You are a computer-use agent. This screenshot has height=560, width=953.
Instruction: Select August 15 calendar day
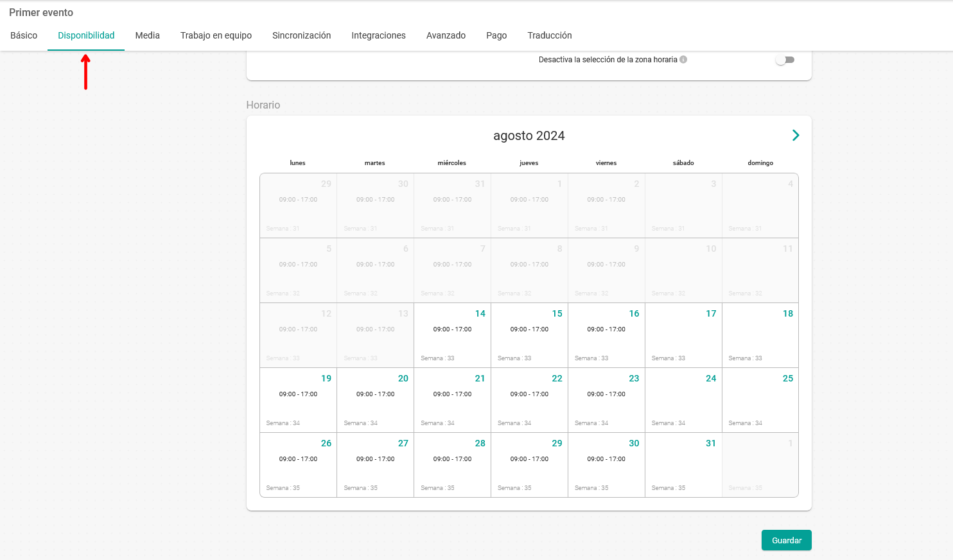pyautogui.click(x=529, y=335)
